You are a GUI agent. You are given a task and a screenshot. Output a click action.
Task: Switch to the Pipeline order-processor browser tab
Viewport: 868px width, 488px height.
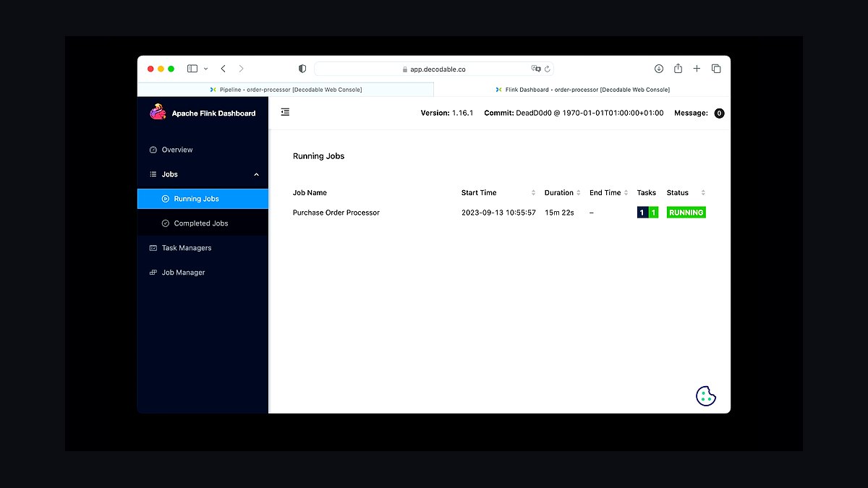pos(286,90)
